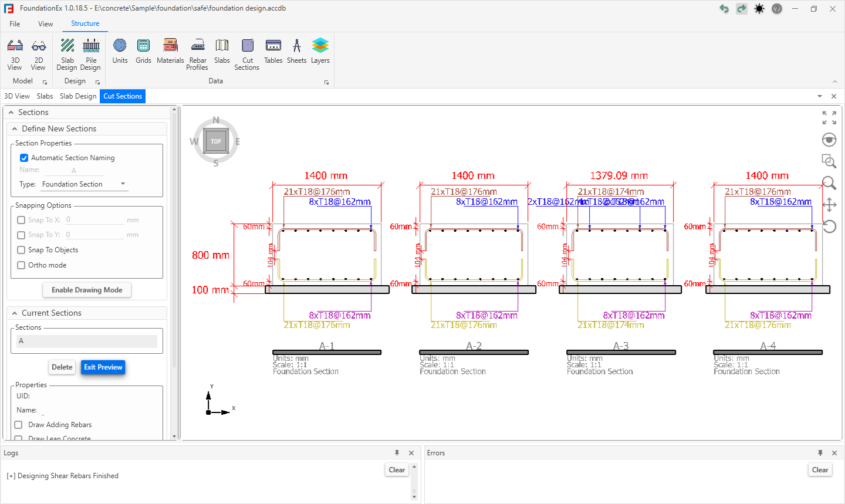Enable the Snap To Objects checkbox
845x504 pixels.
pyautogui.click(x=21, y=250)
